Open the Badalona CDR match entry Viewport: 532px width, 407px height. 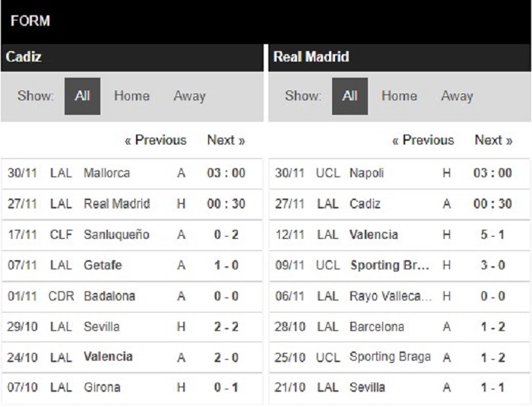point(131,296)
